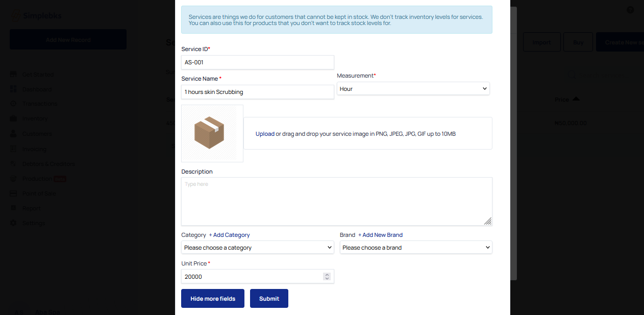Screen dimensions: 644x315
Task: Open Transactions from the sidebar
Action: (x=40, y=104)
